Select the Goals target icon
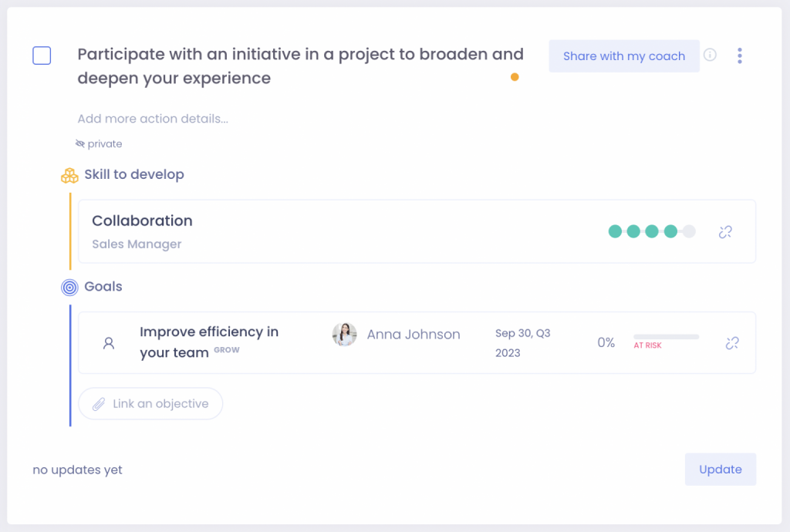The height and width of the screenshot is (532, 790). (69, 286)
